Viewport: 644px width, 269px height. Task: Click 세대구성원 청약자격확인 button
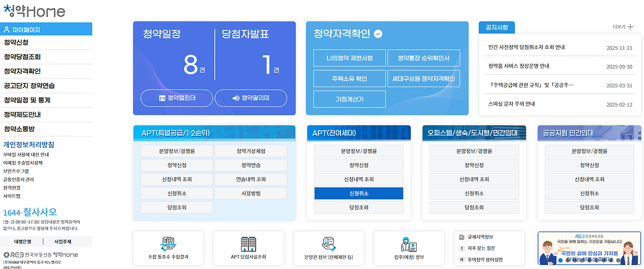[424, 78]
